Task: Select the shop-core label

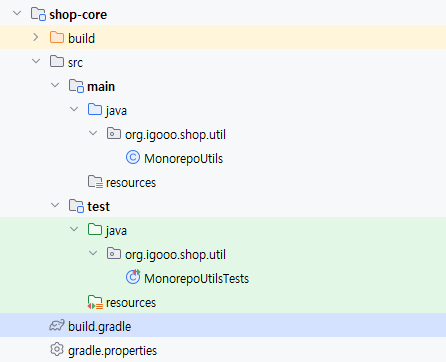Action: coord(78,15)
